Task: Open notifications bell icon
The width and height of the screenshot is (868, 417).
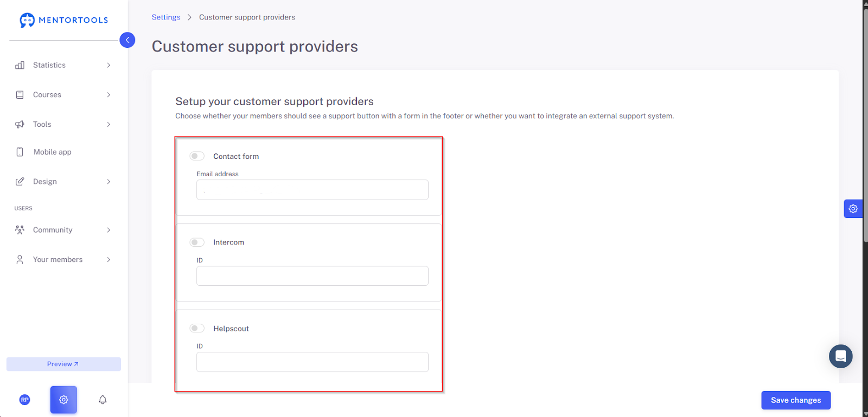Action: 103,400
